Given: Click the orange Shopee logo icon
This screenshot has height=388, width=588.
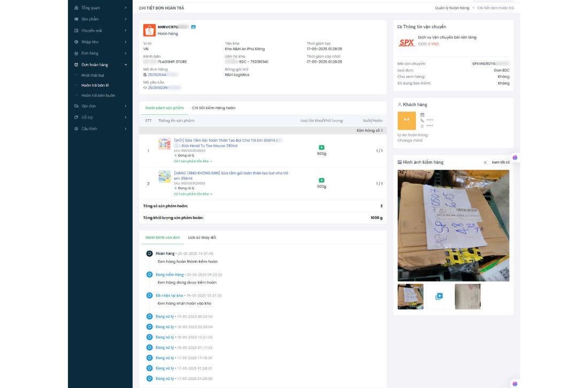Looking at the screenshot, I should 149,30.
